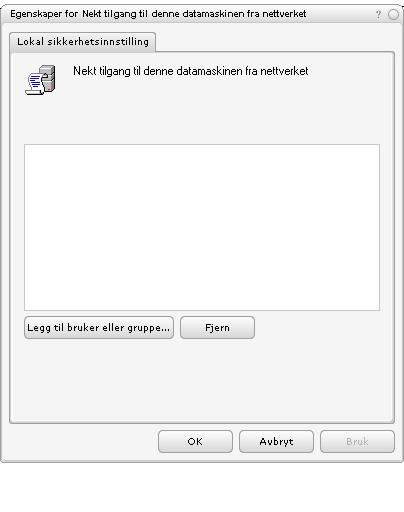The height and width of the screenshot is (512, 404).
Task: Click the Nekt tilgang policy name label
Action: coord(191,71)
